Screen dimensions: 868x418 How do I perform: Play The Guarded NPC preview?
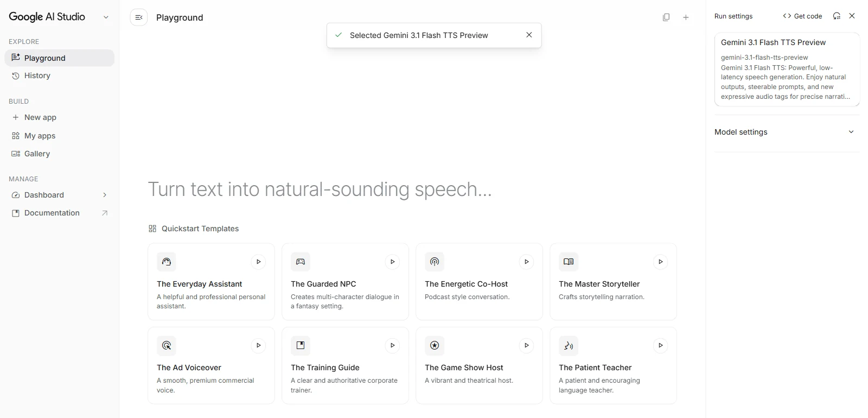[x=393, y=262]
